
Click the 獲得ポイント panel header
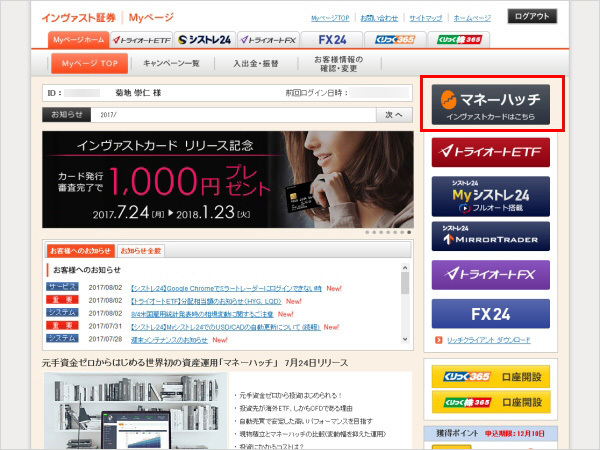pyautogui.click(x=491, y=434)
